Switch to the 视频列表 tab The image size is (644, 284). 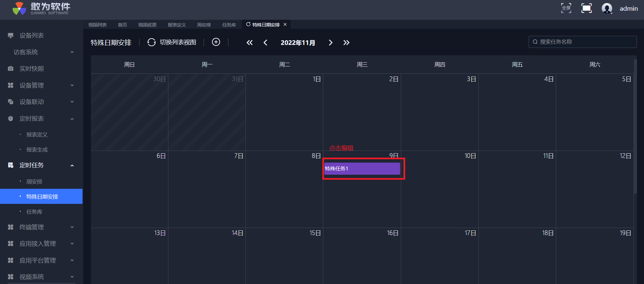(x=98, y=25)
